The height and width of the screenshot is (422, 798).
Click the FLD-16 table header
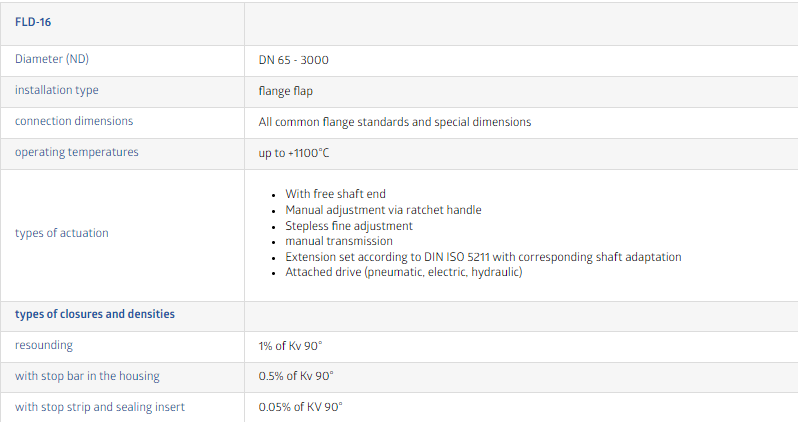33,22
